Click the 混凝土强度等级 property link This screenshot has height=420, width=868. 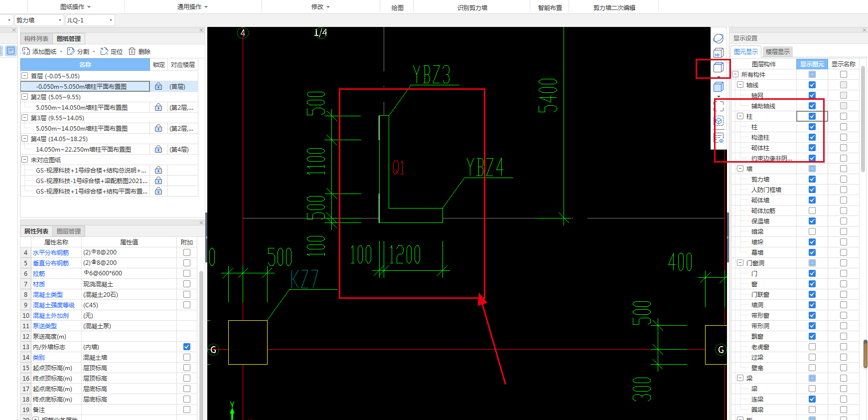point(54,305)
